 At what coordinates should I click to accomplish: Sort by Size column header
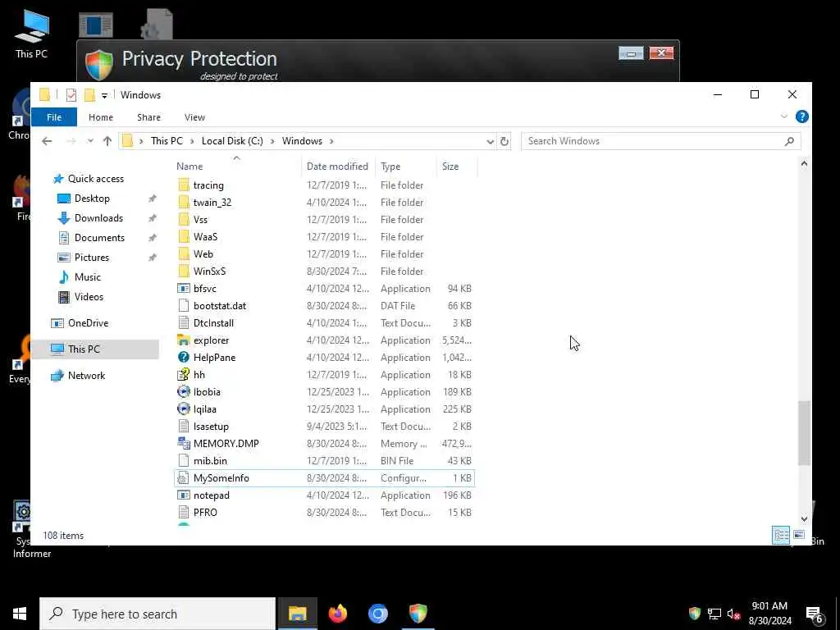point(450,167)
